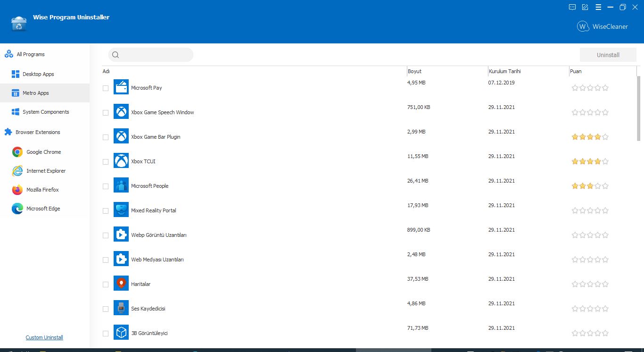
Task: Click the Xbox Game Bar Plugin star rating
Action: 590,137
